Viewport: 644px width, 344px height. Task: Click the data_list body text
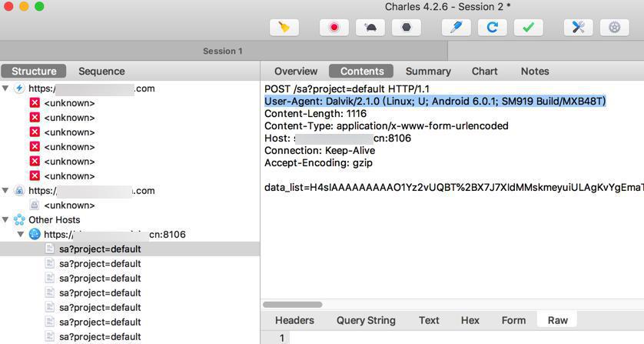coord(454,188)
